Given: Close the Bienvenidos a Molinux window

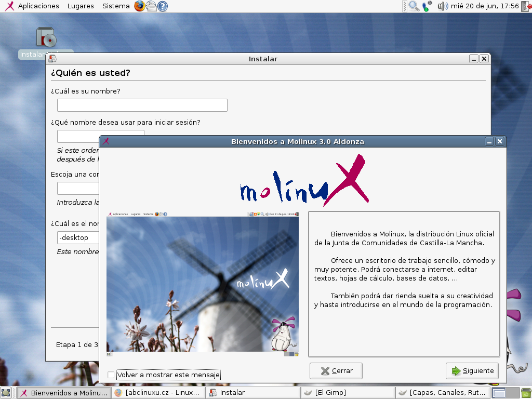Looking at the screenshot, I should point(500,141).
